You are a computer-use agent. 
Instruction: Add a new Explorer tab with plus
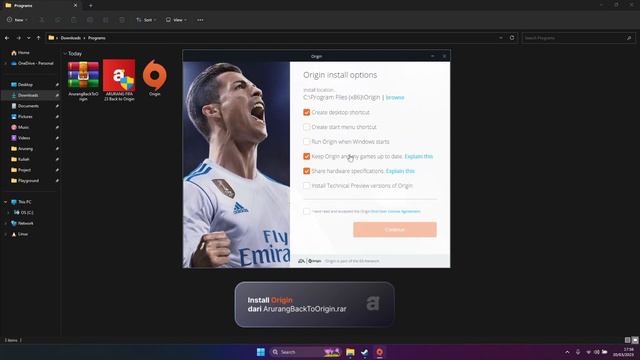[91, 6]
